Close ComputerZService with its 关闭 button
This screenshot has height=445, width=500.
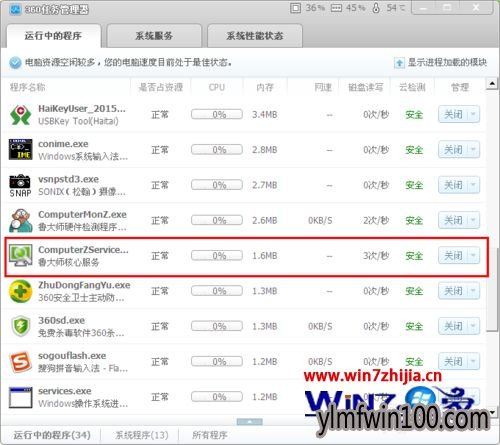(453, 256)
